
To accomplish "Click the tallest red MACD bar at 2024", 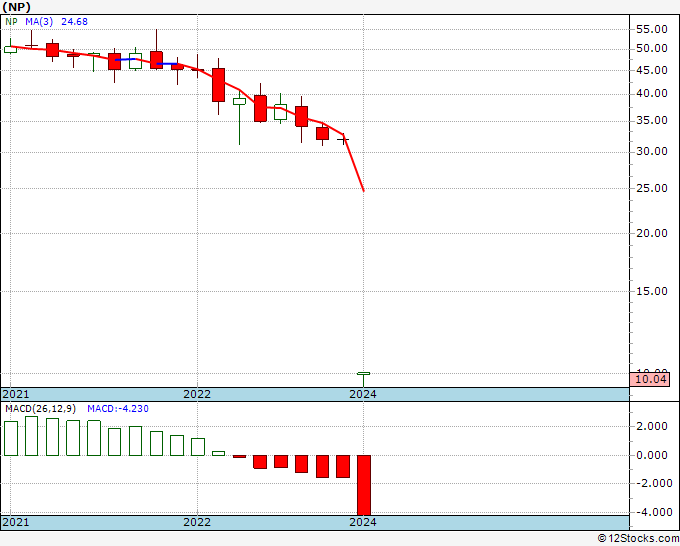I will click(364, 485).
